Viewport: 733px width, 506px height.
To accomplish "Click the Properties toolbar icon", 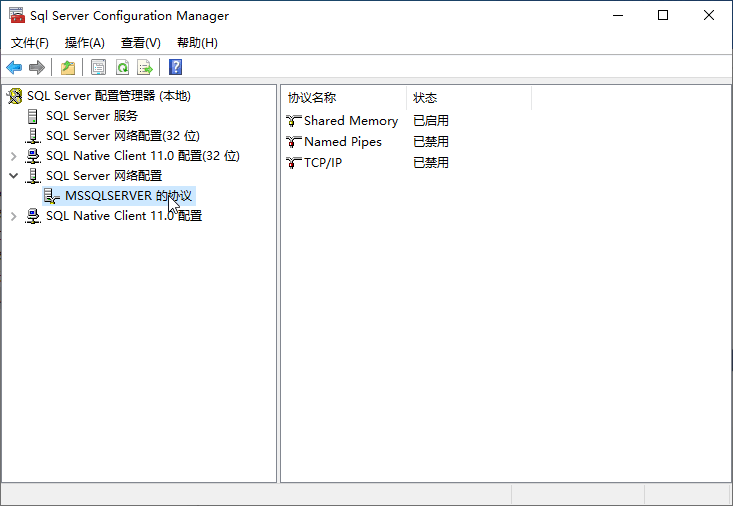I will click(x=98, y=67).
